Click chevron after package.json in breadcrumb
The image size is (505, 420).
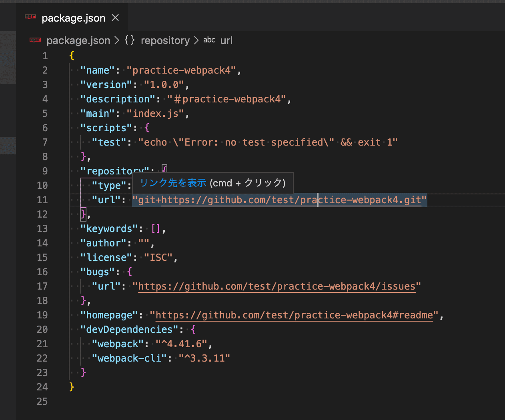pos(117,40)
